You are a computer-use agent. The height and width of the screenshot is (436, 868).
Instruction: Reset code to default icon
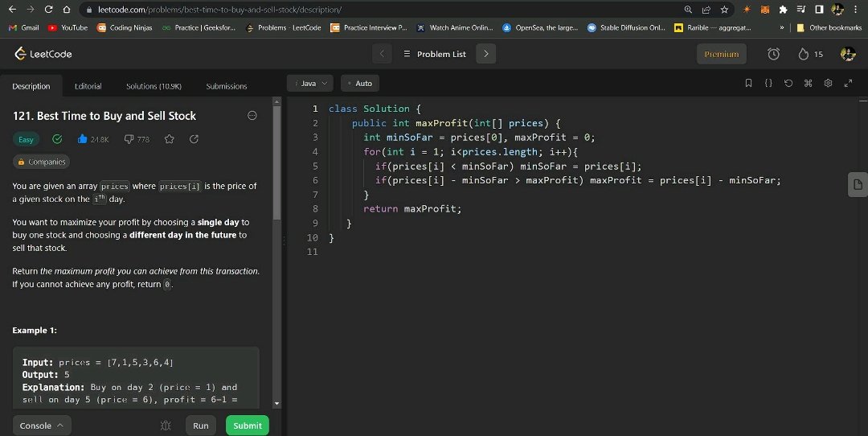coord(788,83)
